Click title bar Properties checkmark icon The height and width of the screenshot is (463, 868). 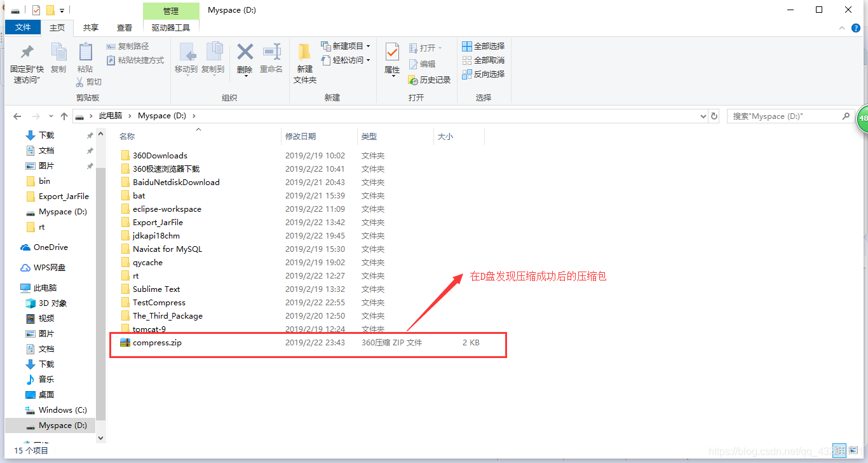click(36, 10)
